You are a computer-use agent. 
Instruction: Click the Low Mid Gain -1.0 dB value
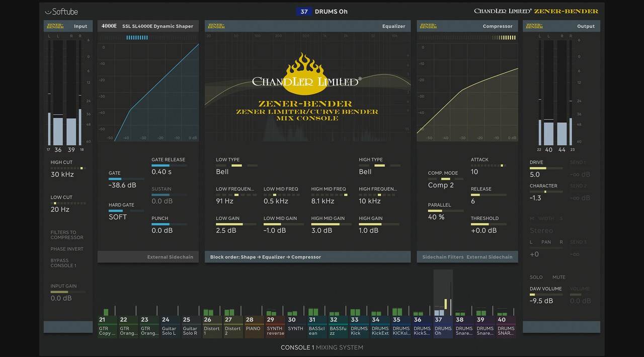click(x=275, y=231)
